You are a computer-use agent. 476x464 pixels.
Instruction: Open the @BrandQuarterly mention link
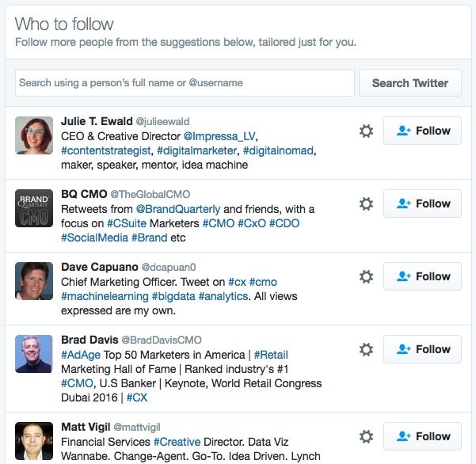[178, 209]
